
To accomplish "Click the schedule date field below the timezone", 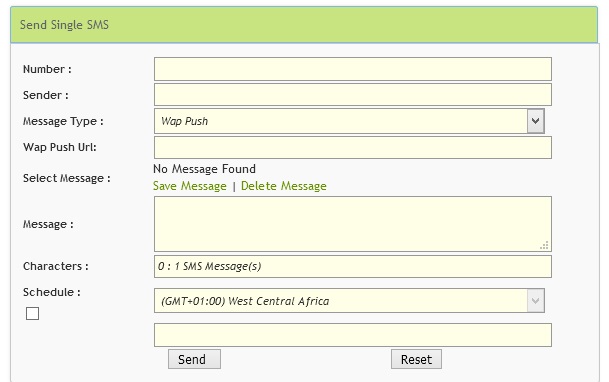I will [x=353, y=335].
